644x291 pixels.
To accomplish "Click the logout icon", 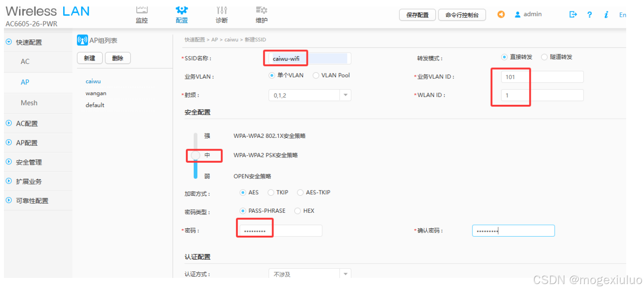I will [x=573, y=14].
